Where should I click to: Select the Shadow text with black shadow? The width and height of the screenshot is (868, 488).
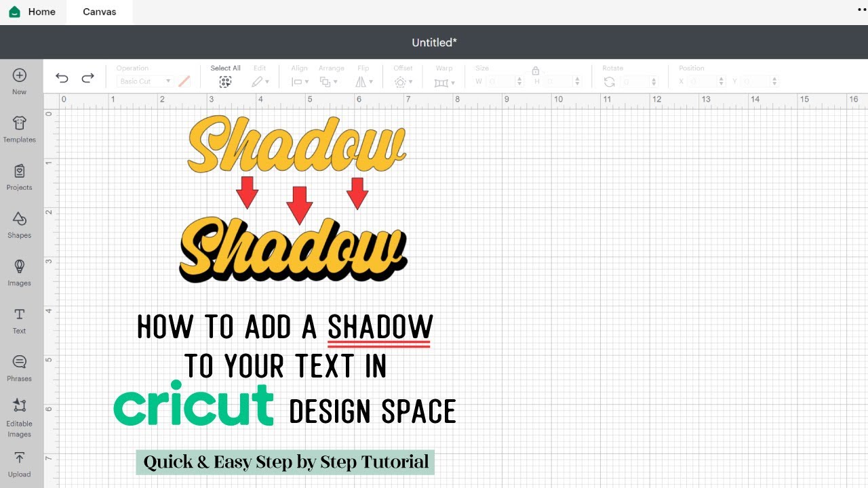(293, 250)
